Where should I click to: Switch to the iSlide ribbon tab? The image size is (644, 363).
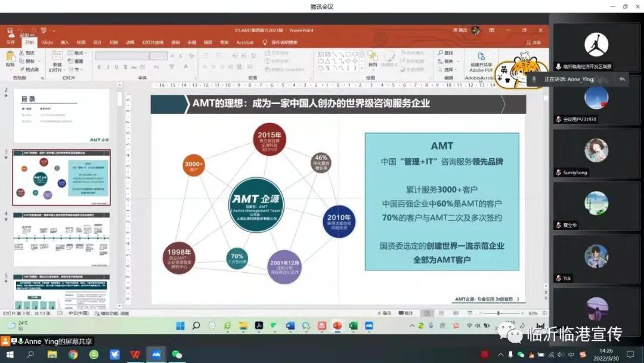pyautogui.click(x=47, y=42)
